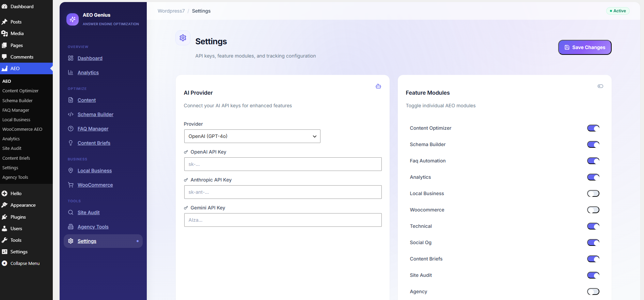Open Settings under the WordPress AEO submenu
This screenshot has height=300, width=644.
pos(10,168)
